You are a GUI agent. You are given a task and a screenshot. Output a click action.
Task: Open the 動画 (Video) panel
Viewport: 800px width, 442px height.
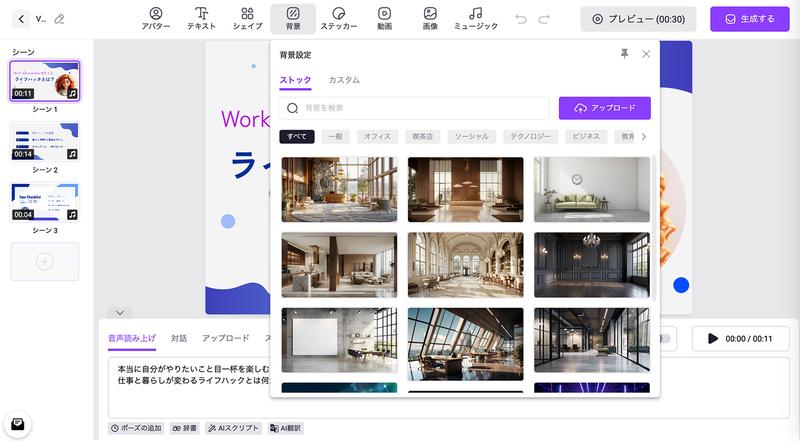pos(384,18)
